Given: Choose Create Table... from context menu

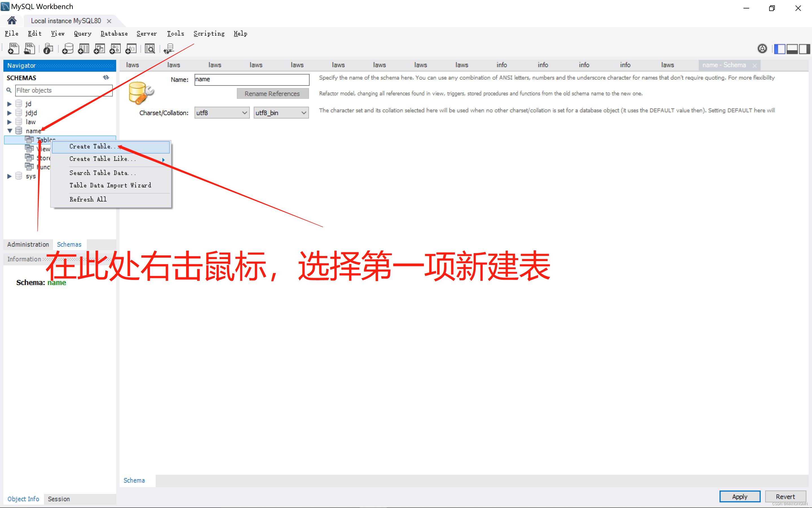Looking at the screenshot, I should pyautogui.click(x=111, y=146).
